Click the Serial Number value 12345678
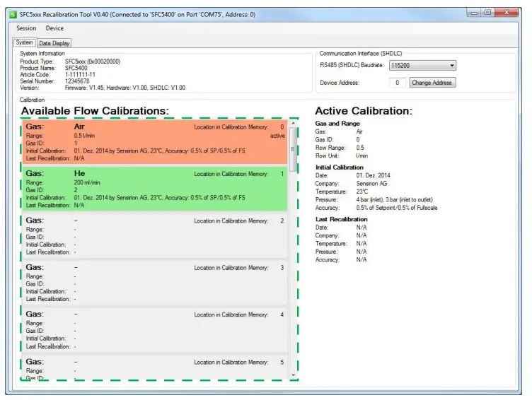The width and height of the screenshot is (532, 400). (x=77, y=81)
